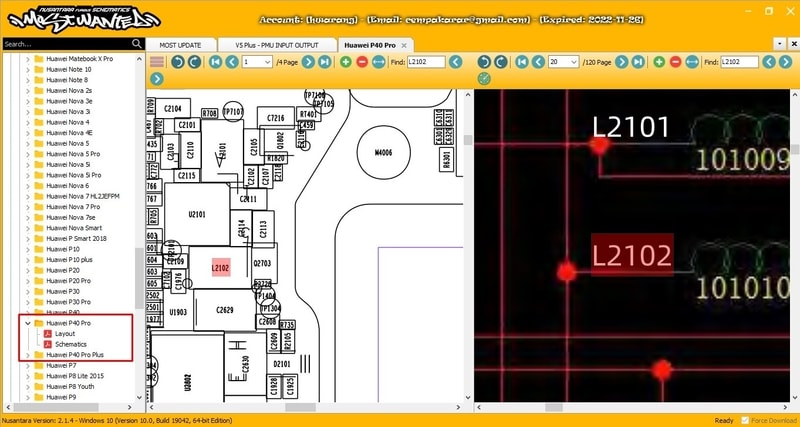Collapse the Huawei P40 Pro folder
800x427 pixels.
pos(28,323)
